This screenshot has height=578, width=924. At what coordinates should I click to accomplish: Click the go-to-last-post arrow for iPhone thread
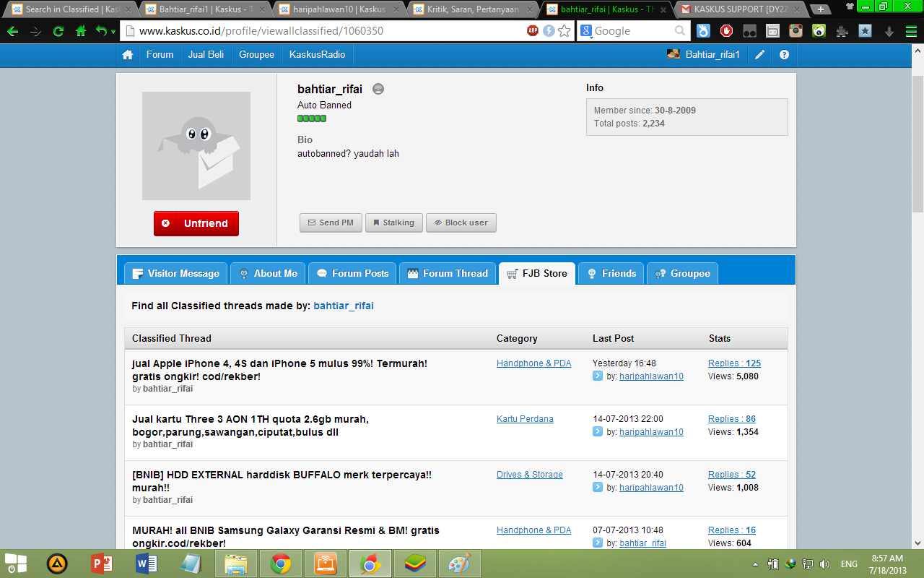coord(598,376)
